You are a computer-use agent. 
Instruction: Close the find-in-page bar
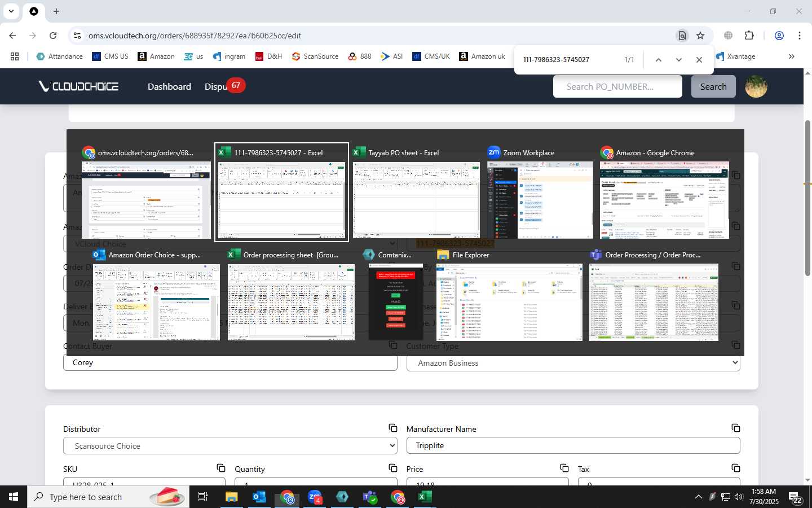point(699,60)
